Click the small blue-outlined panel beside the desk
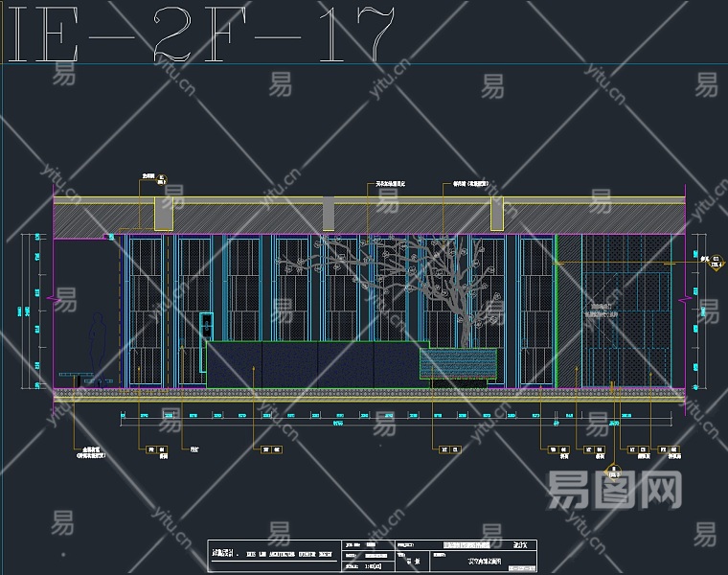 coord(205,326)
